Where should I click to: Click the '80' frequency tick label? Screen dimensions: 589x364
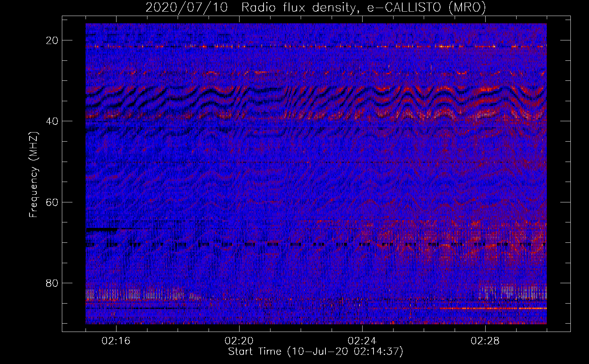(52, 283)
